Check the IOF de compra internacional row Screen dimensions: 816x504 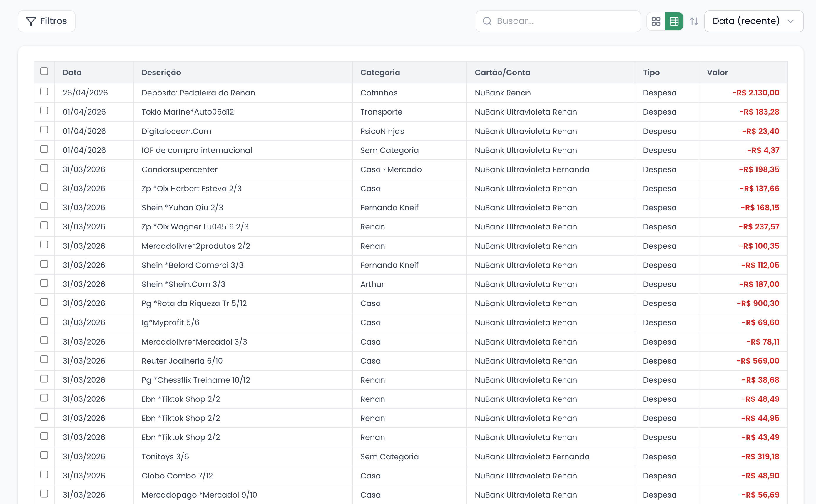(x=44, y=149)
